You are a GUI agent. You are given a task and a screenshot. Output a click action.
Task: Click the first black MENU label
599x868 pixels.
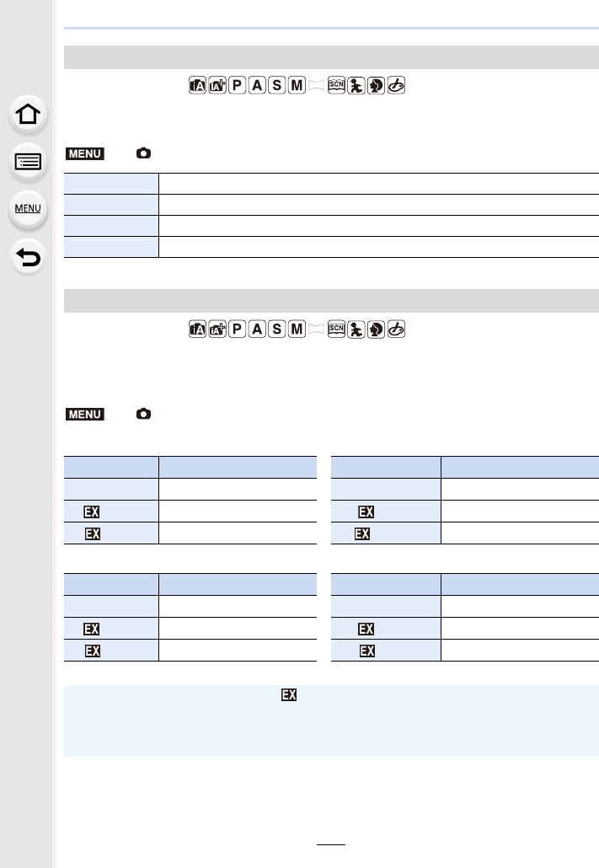coord(83,154)
